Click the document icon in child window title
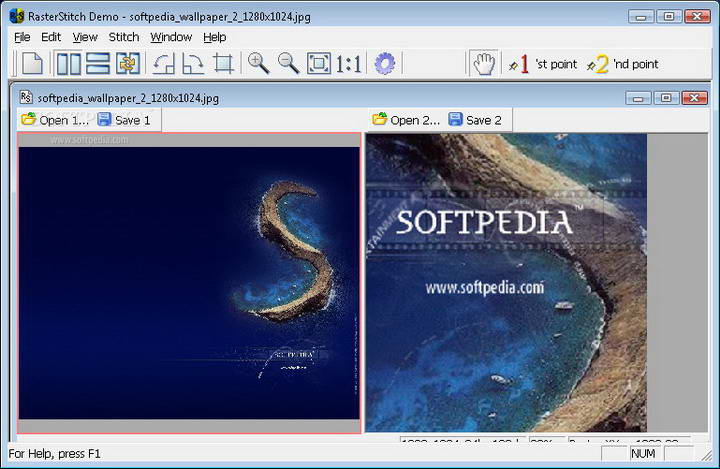The width and height of the screenshot is (720, 469). coord(26,97)
